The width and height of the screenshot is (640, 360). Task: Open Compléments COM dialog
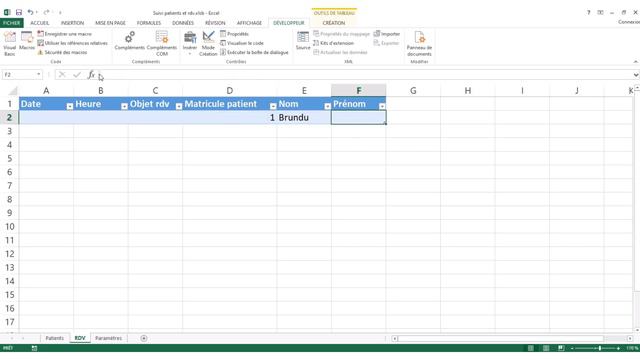click(x=162, y=43)
